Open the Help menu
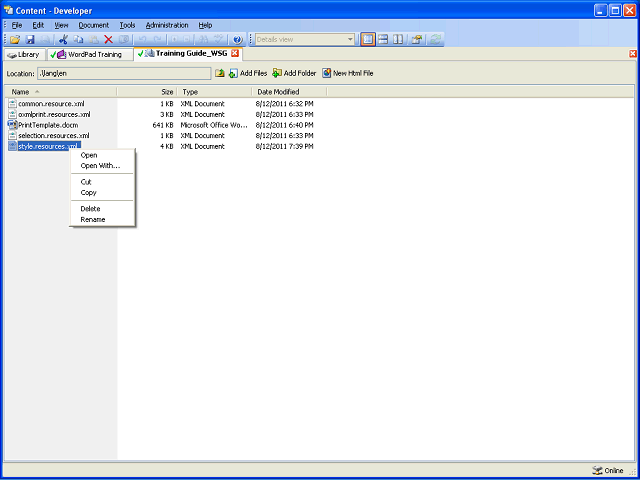Screen dimensions: 640x480 point(205,25)
